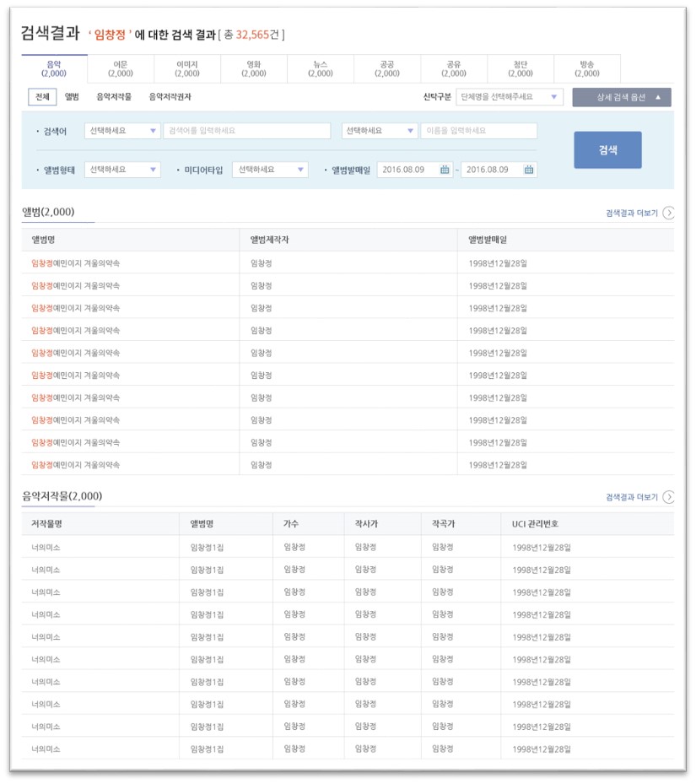
Task: Switch to the 어문 tab
Action: click(121, 68)
